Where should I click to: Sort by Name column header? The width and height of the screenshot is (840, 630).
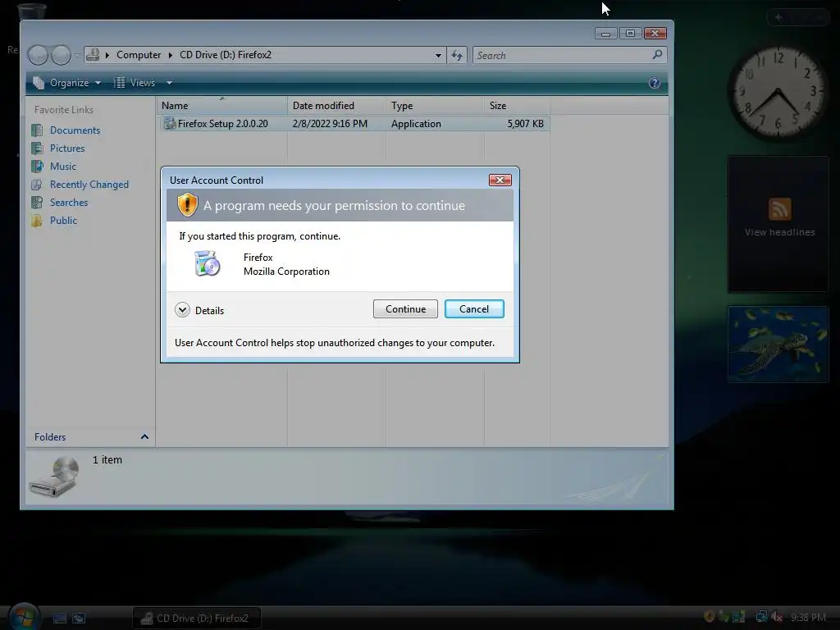[x=221, y=106]
